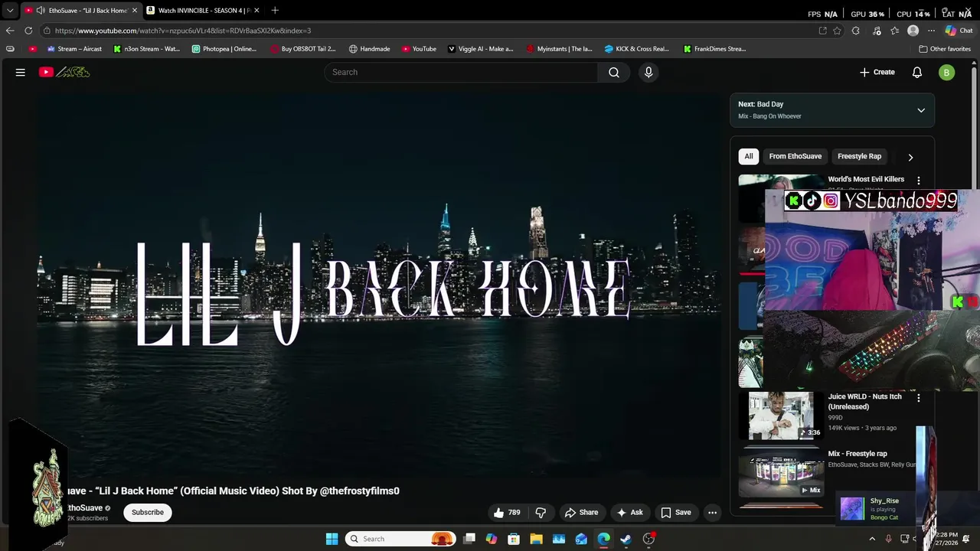Subscribe to EthoSuave channel
The height and width of the screenshot is (551, 980).
(x=148, y=513)
